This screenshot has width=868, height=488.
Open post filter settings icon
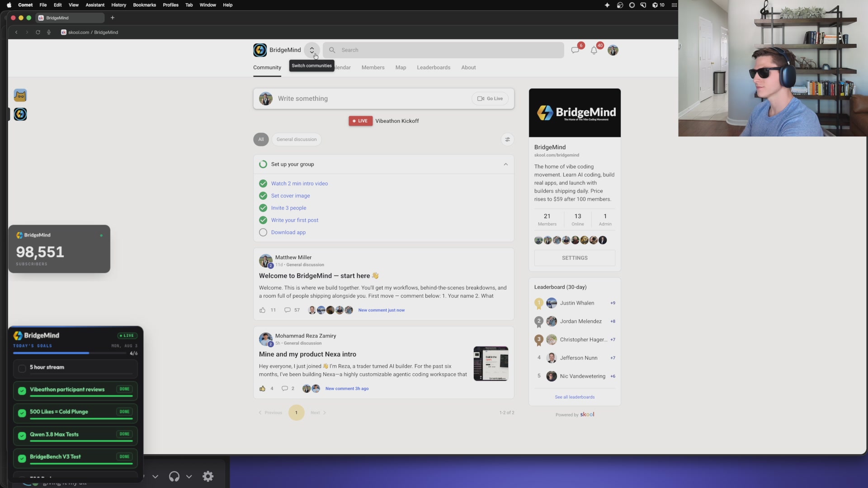tap(508, 140)
